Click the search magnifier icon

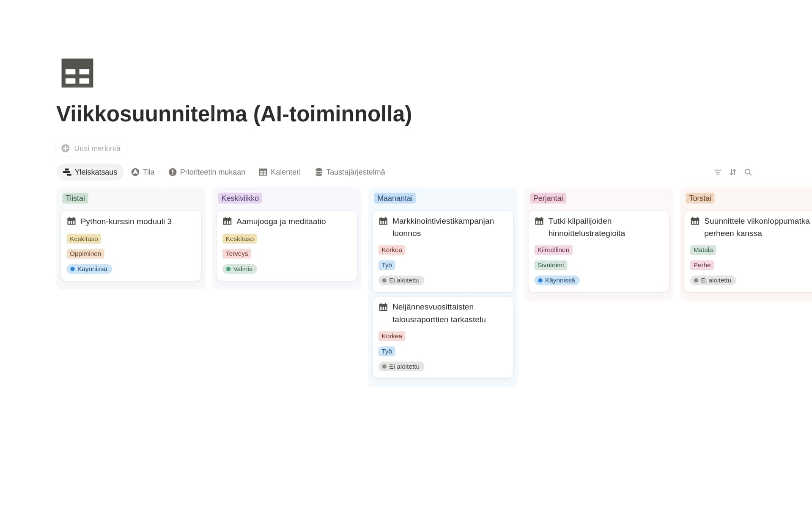[748, 172]
